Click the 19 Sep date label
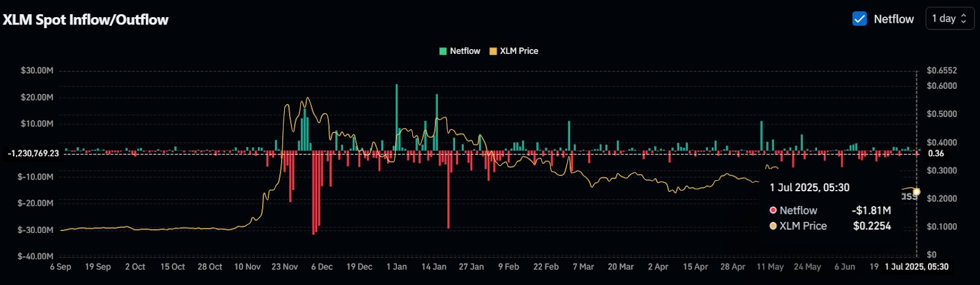Image resolution: width=980 pixels, height=285 pixels. pos(98,267)
